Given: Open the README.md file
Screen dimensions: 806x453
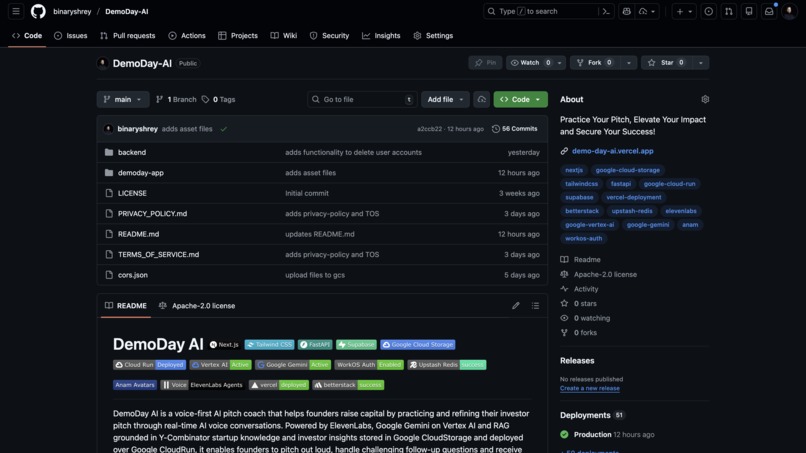Looking at the screenshot, I should click(x=138, y=234).
